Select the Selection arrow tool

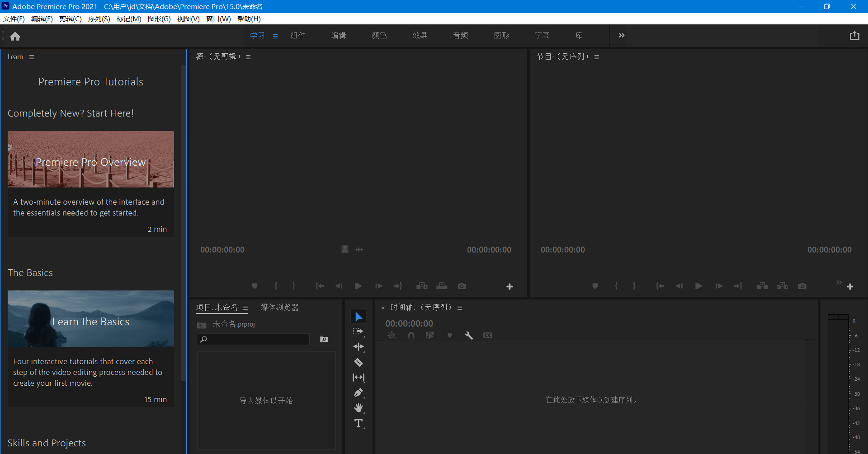click(359, 316)
